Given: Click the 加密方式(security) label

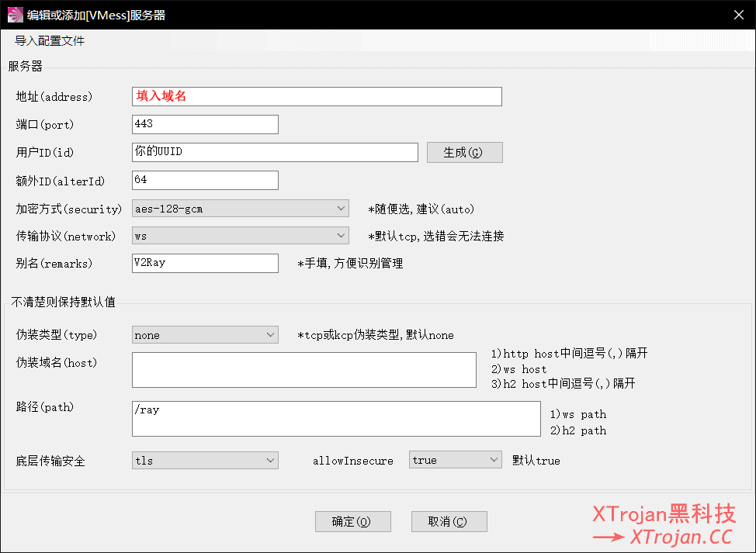Looking at the screenshot, I should tap(69, 209).
